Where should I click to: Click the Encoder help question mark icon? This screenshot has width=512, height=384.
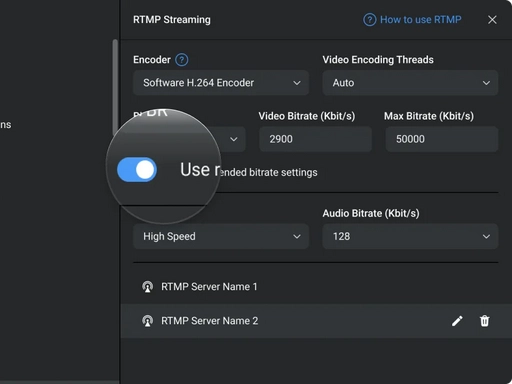pos(182,60)
